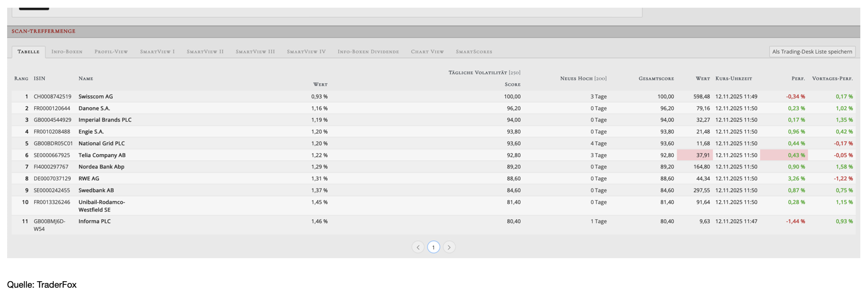Select page 1 in pagination
This screenshot has height=293, width=868.
tap(433, 248)
